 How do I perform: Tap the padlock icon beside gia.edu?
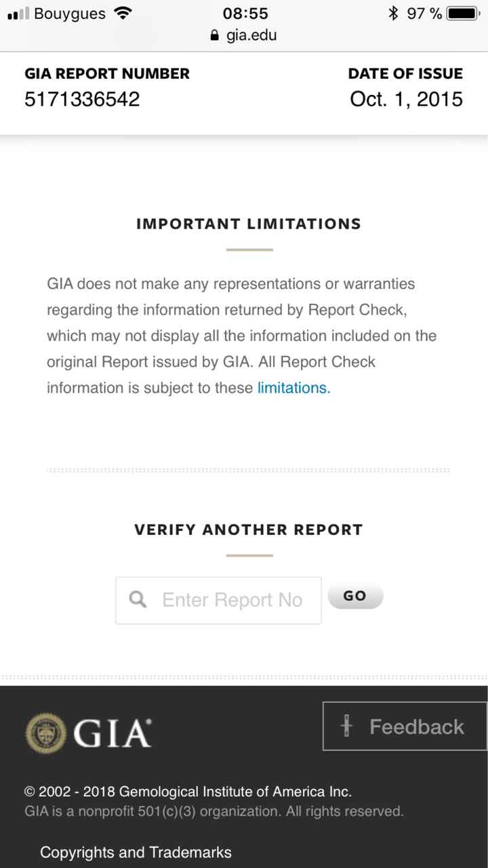pyautogui.click(x=216, y=35)
